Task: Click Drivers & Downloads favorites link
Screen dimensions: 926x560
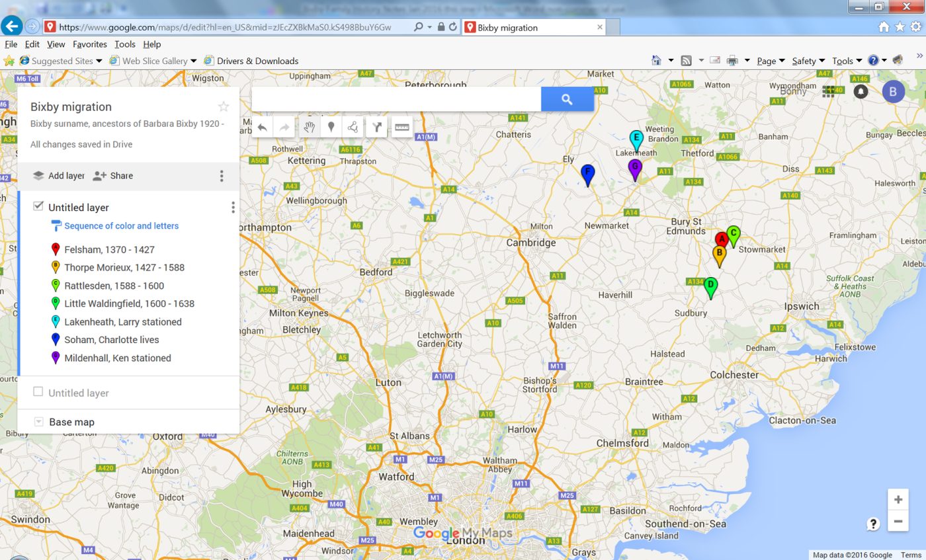Action: tap(251, 61)
